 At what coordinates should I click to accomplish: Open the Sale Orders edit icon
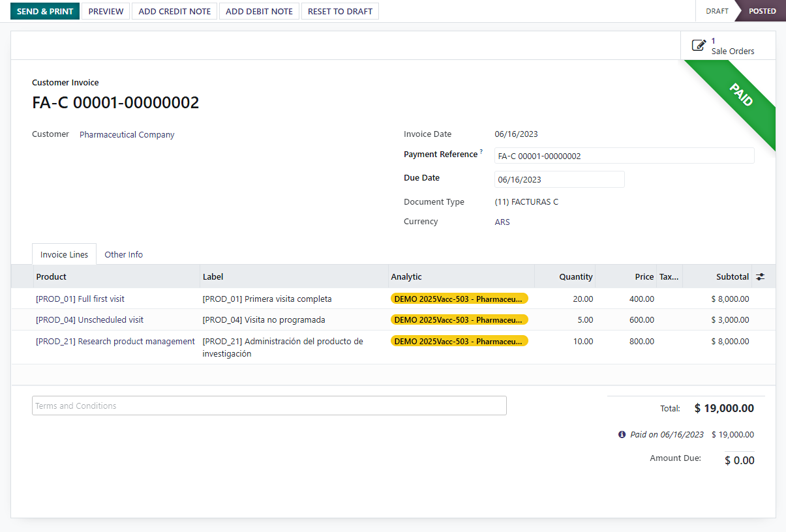click(699, 46)
